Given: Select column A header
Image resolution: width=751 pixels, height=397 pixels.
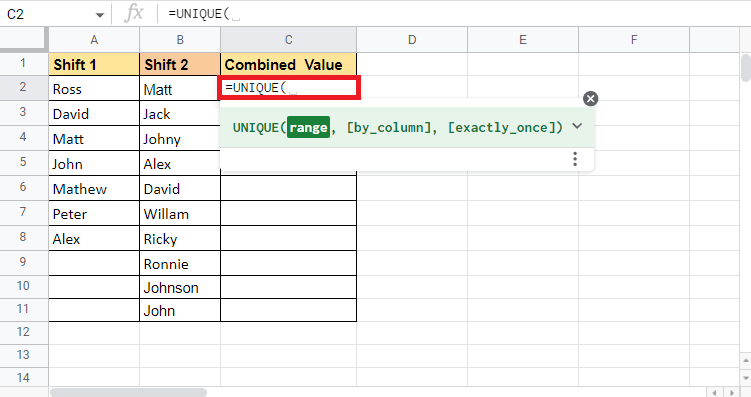Looking at the screenshot, I should [94, 40].
